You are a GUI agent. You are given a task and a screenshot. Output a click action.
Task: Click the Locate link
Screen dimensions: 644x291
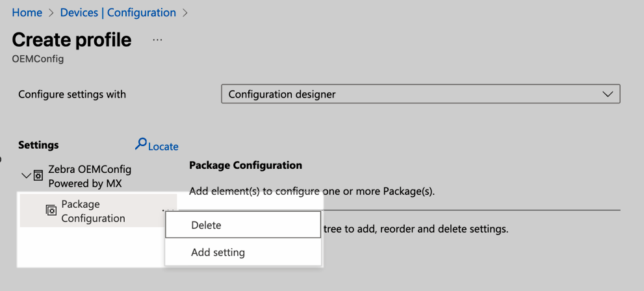(163, 147)
